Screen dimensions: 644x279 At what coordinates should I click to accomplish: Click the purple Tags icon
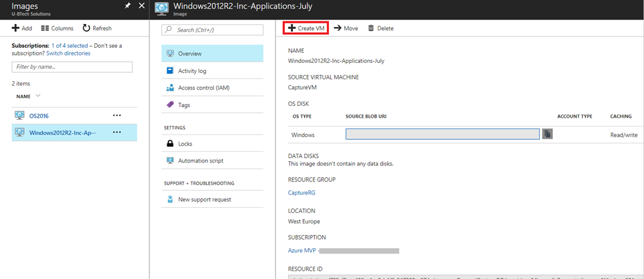point(170,105)
